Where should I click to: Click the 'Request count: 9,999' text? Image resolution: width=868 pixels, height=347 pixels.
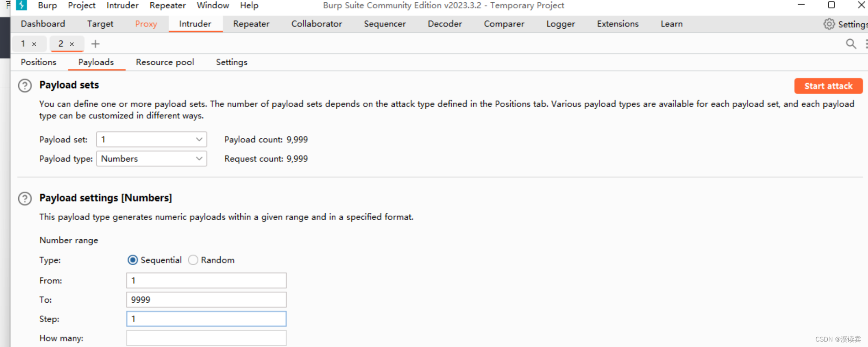pos(266,159)
